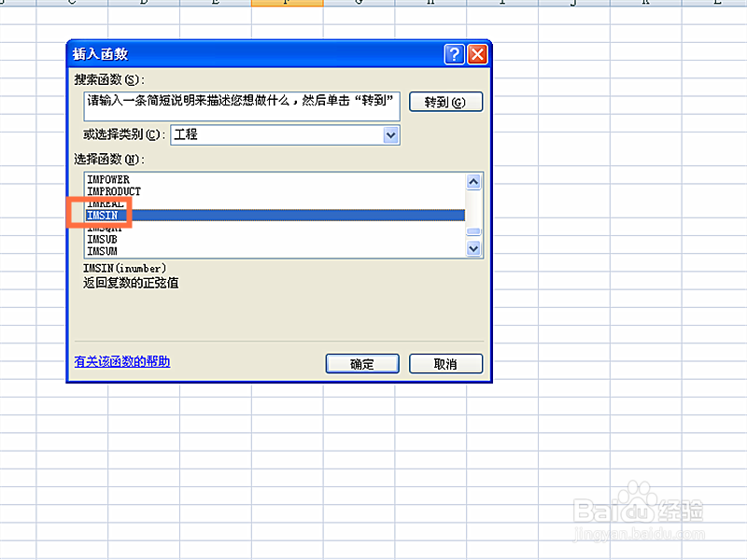Select IMSUM in the function list
Viewport: 747px width, 560px height.
click(102, 251)
